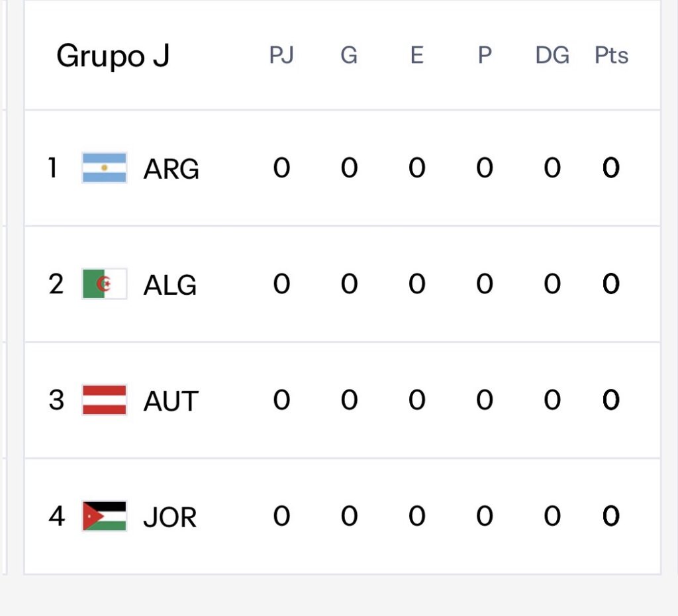
Task: Click the G column header
Action: 349,56
